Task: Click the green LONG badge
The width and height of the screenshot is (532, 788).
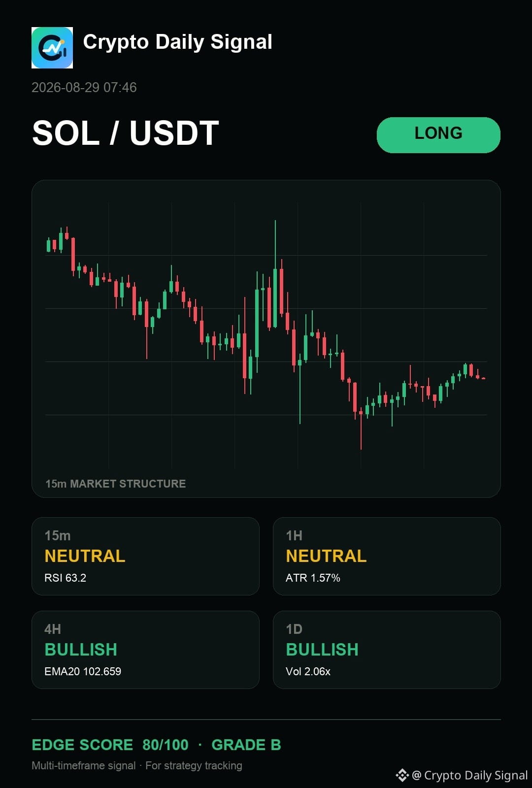Action: click(x=438, y=135)
